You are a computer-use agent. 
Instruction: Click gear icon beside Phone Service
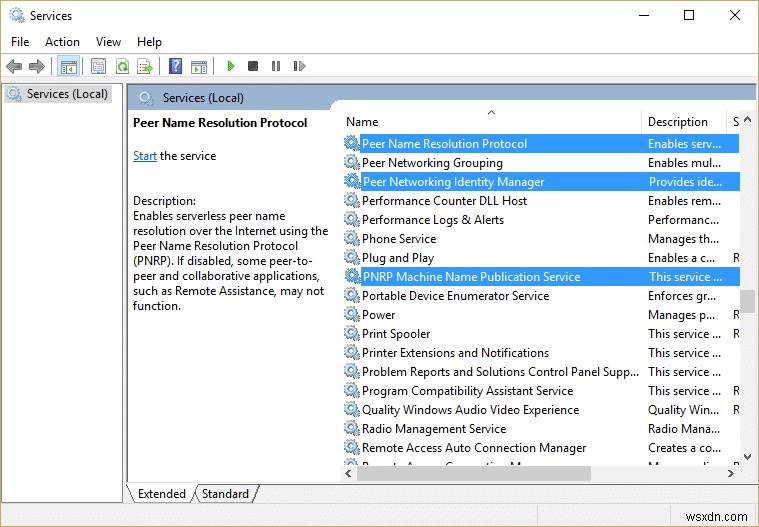pyautogui.click(x=351, y=239)
